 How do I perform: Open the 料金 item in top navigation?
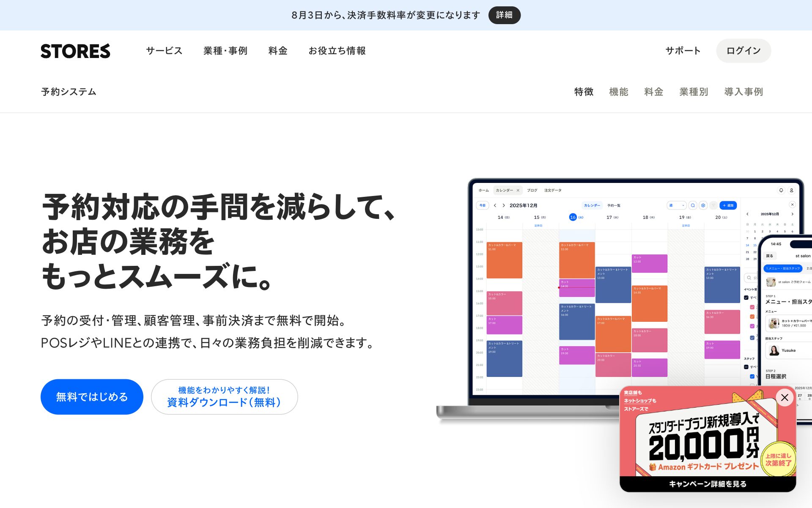[x=278, y=51]
